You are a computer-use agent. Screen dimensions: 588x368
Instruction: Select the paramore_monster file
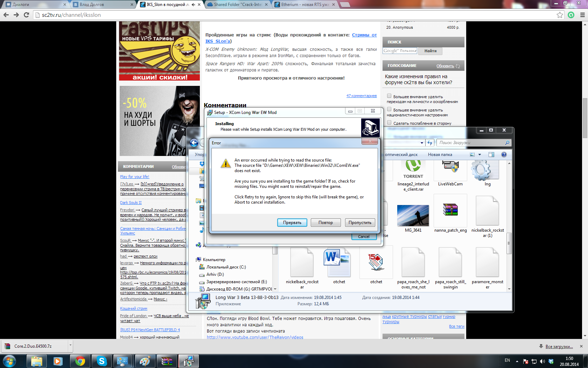point(488,268)
